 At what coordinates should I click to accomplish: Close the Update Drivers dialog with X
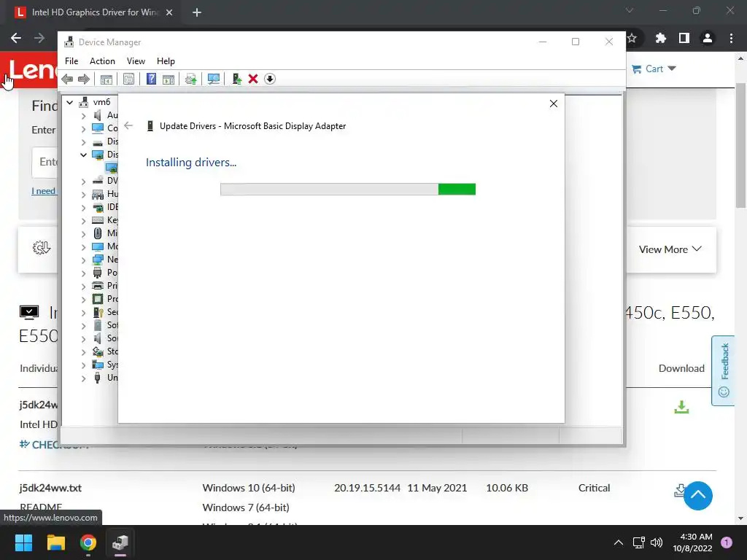(x=553, y=104)
